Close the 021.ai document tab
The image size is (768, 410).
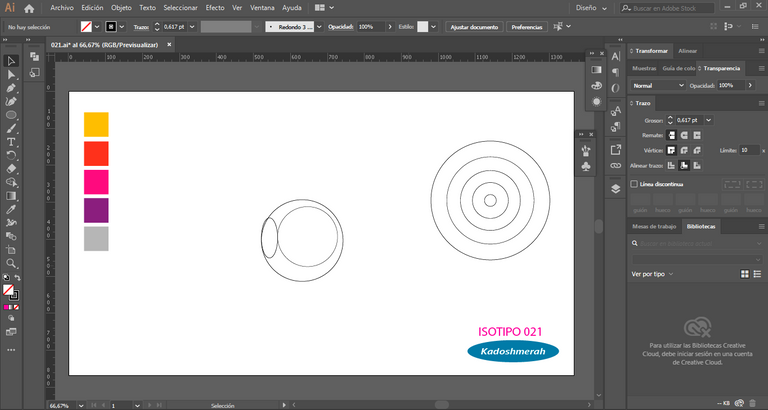pyautogui.click(x=169, y=45)
